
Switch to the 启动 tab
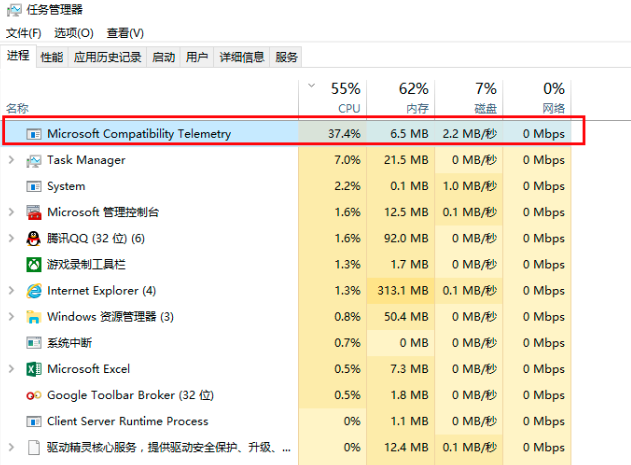pos(163,57)
